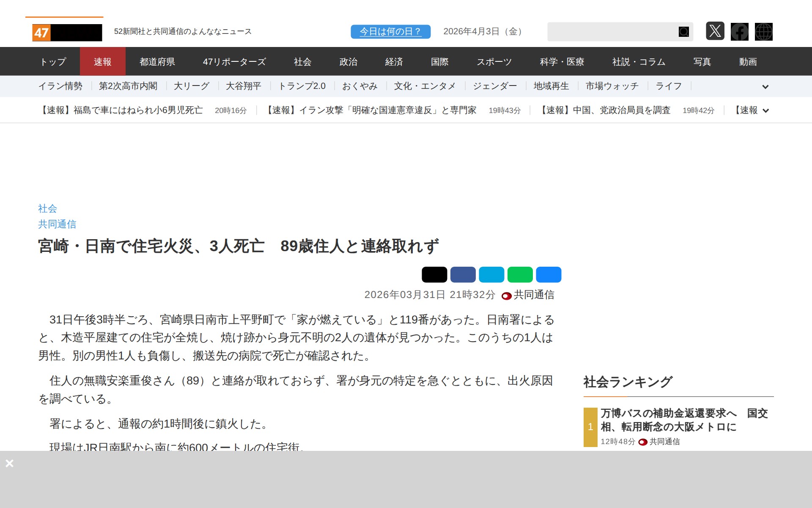Open the 都道府県 menu item
The width and height of the screenshot is (812, 508).
[157, 62]
